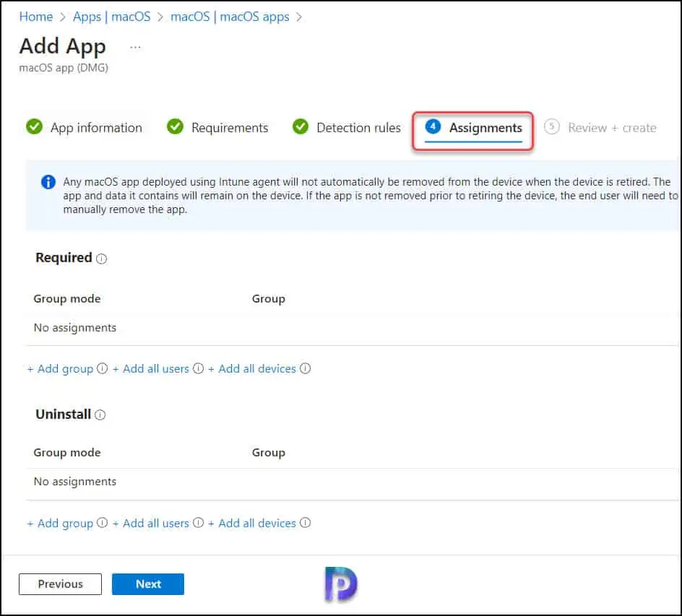Image resolution: width=682 pixels, height=616 pixels.
Task: Add group under Uninstall section
Action: [x=61, y=523]
